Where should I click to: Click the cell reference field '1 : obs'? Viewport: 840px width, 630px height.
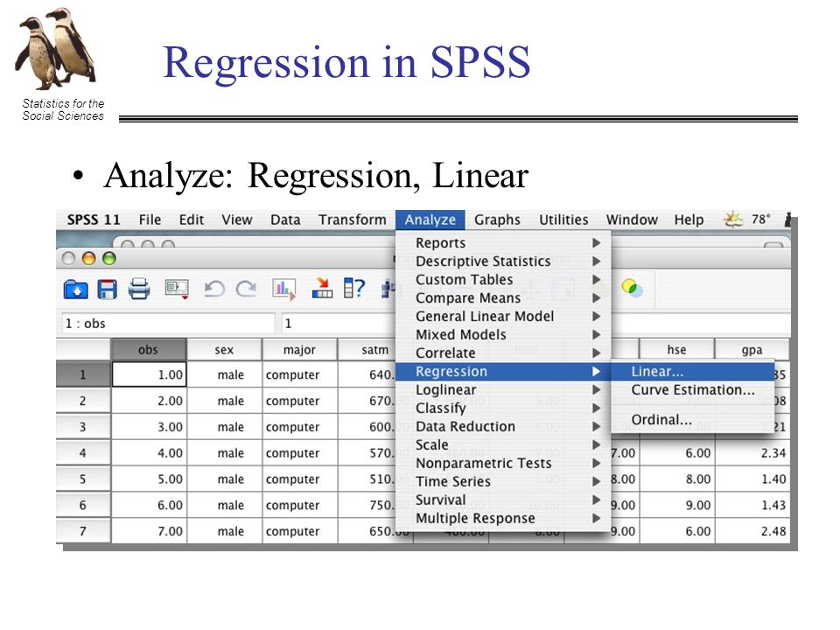(168, 324)
